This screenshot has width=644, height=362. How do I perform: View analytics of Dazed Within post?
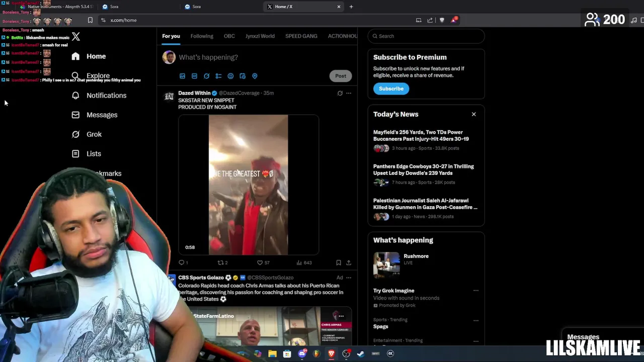[299, 262]
